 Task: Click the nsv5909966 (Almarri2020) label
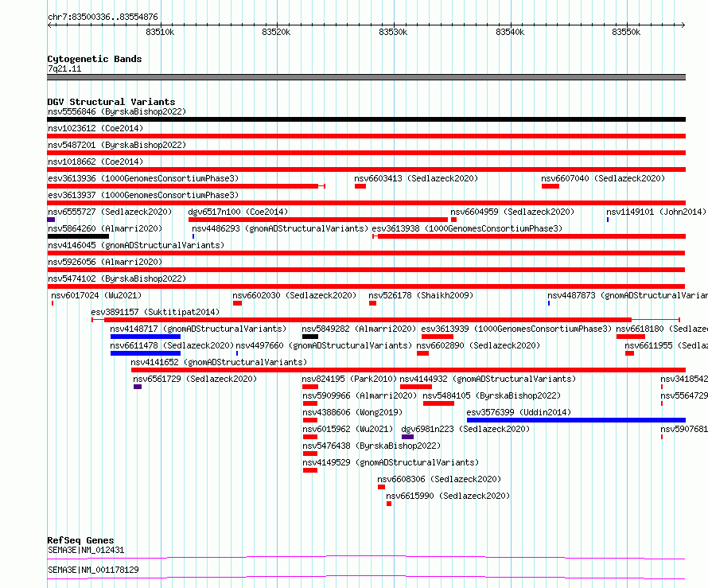(x=360, y=395)
